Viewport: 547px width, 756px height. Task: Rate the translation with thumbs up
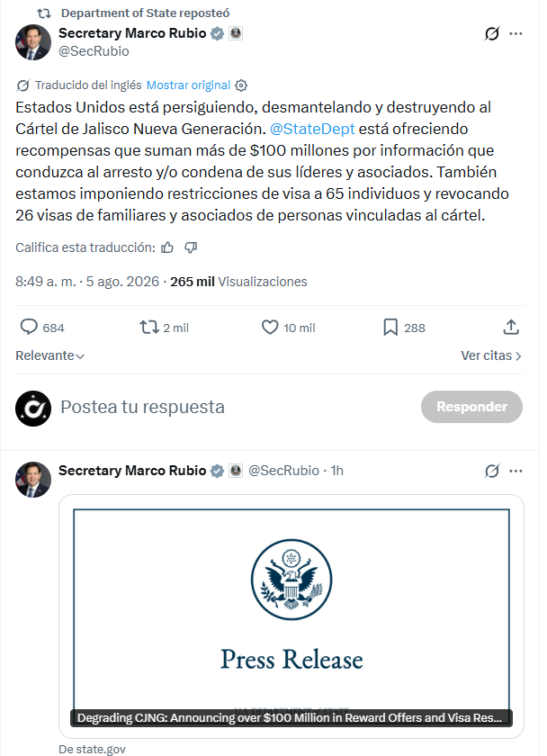pos(167,247)
